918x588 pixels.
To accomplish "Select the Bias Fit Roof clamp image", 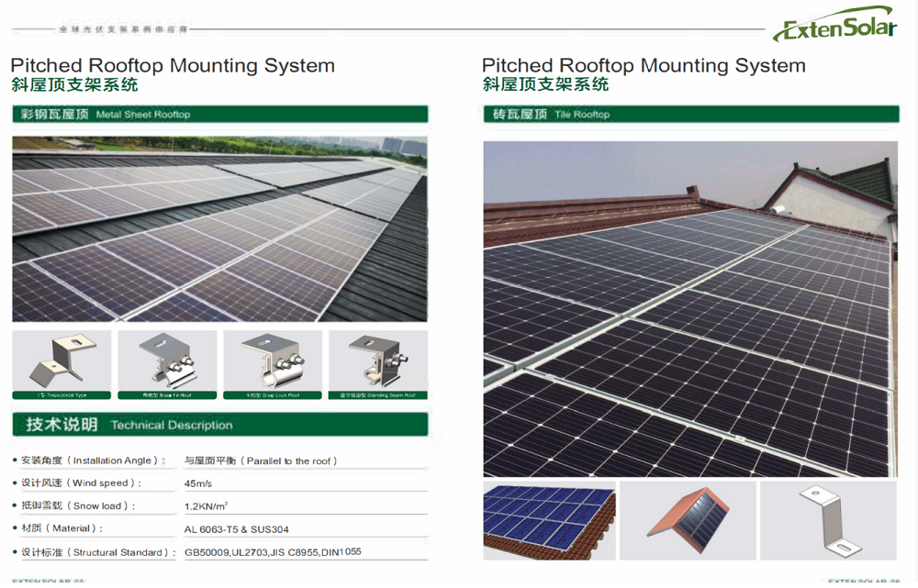I will [168, 364].
